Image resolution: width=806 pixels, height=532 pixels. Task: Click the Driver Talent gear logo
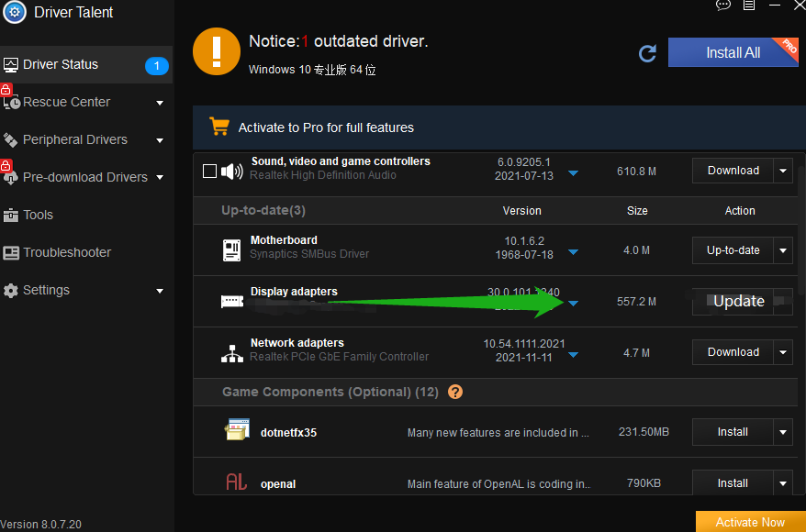14,11
